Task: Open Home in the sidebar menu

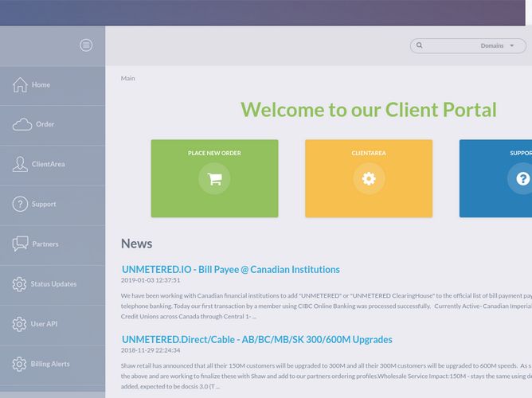Action: [x=53, y=86]
